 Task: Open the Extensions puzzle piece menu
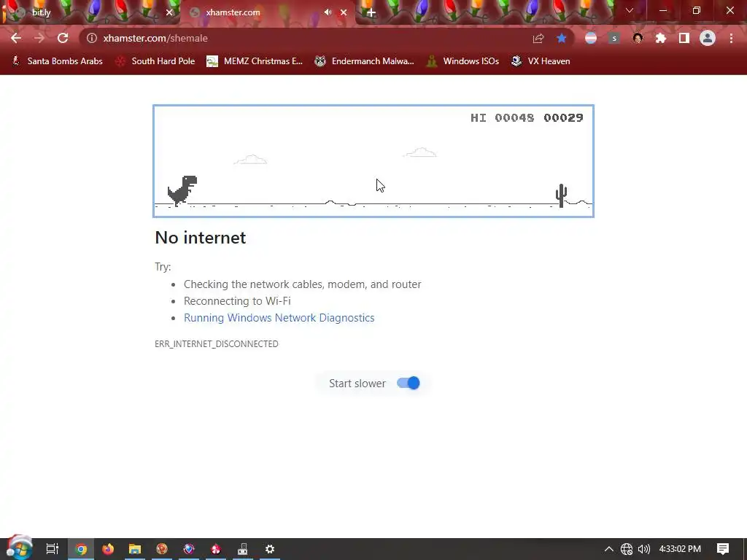[661, 38]
